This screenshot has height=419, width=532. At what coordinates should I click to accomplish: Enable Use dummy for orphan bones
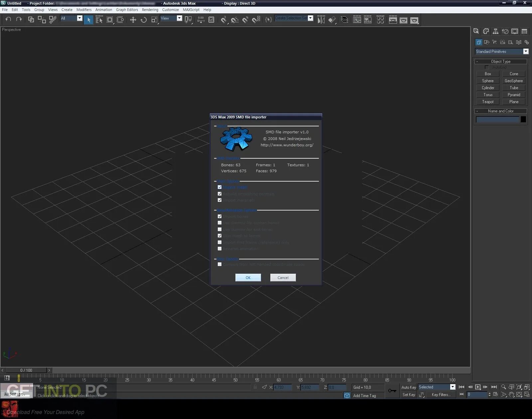[x=219, y=223]
